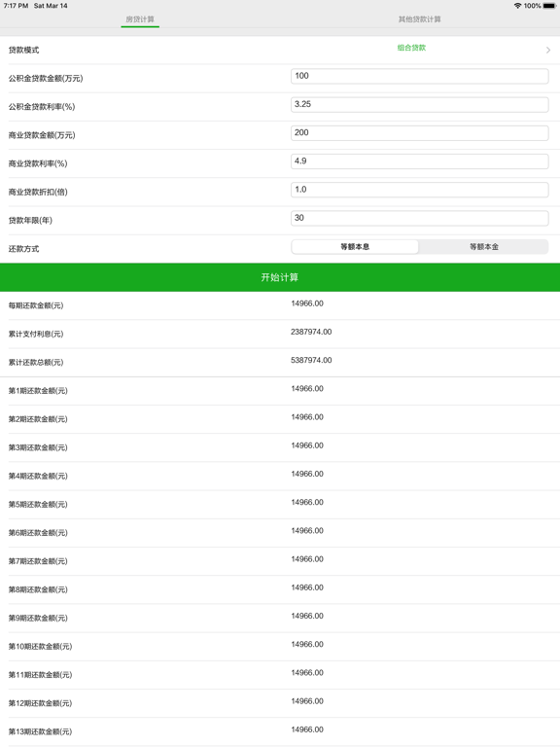The width and height of the screenshot is (560, 747).
Task: Tap the 公积金贷款利率(%) label
Action: click(42, 107)
